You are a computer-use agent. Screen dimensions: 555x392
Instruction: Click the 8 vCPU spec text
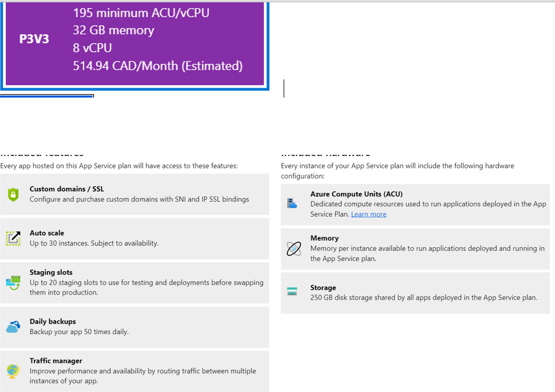coord(91,48)
